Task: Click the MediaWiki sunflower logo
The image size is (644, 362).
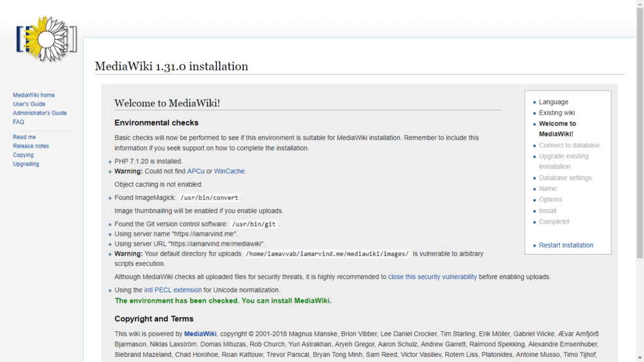Action: [47, 40]
